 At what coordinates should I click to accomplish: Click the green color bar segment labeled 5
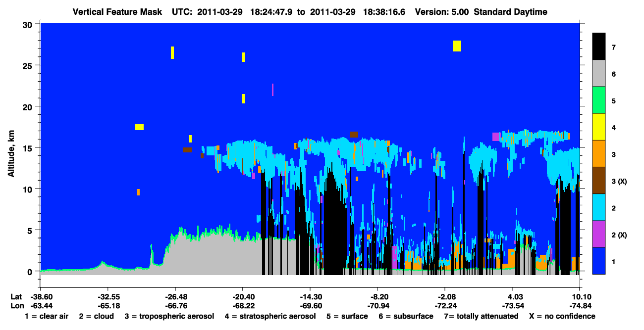pos(599,100)
